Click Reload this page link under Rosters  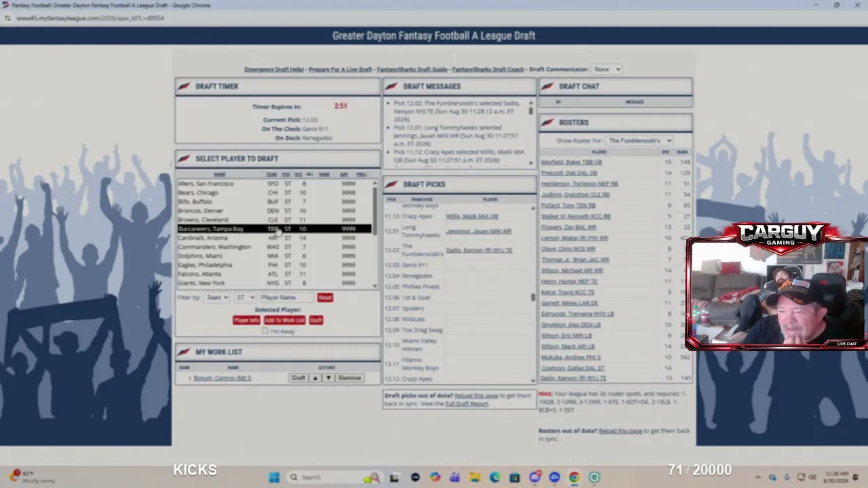click(620, 431)
